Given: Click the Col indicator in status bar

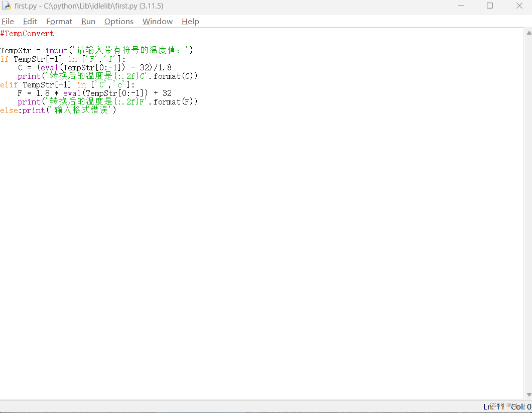Looking at the screenshot, I should coord(521,406).
